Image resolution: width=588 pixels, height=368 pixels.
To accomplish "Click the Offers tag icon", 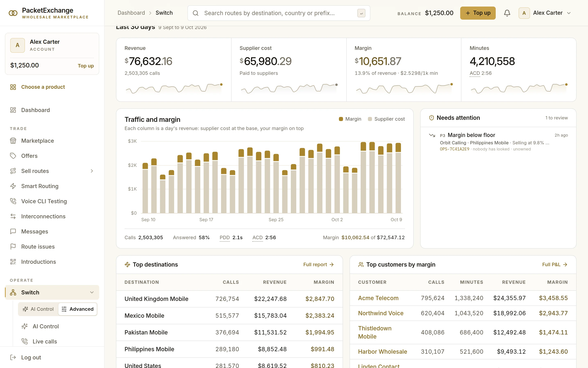I will click(x=13, y=156).
